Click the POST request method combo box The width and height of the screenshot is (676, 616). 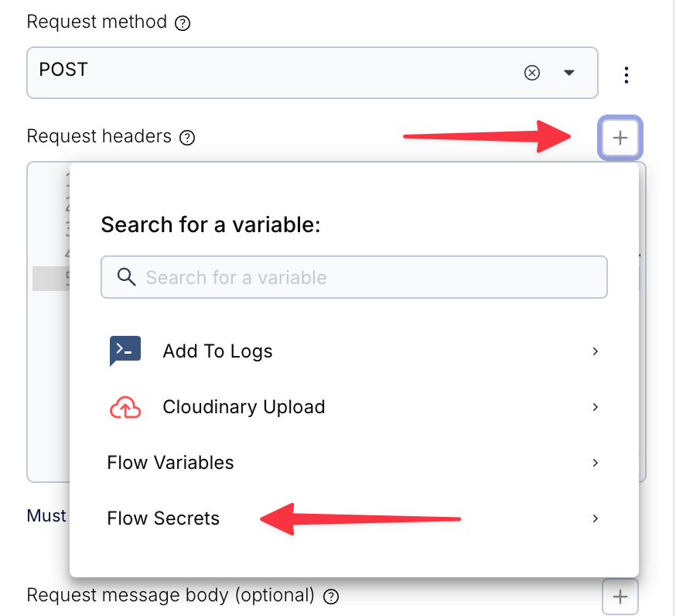[271, 73]
